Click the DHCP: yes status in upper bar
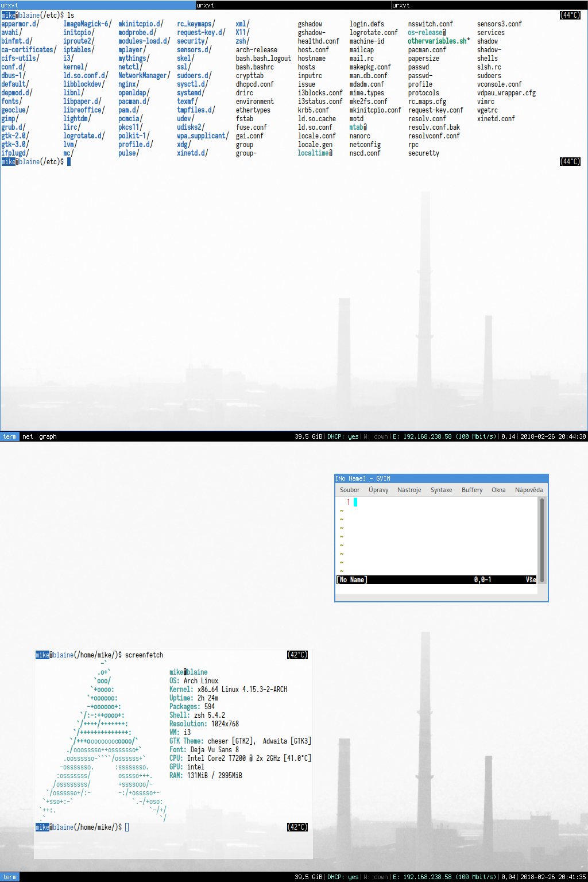 [343, 436]
